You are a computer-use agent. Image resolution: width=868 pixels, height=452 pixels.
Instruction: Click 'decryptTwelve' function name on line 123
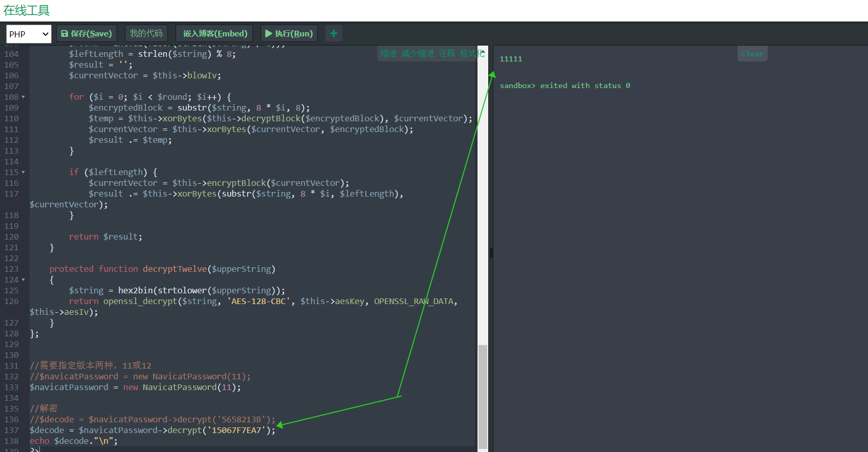click(175, 269)
